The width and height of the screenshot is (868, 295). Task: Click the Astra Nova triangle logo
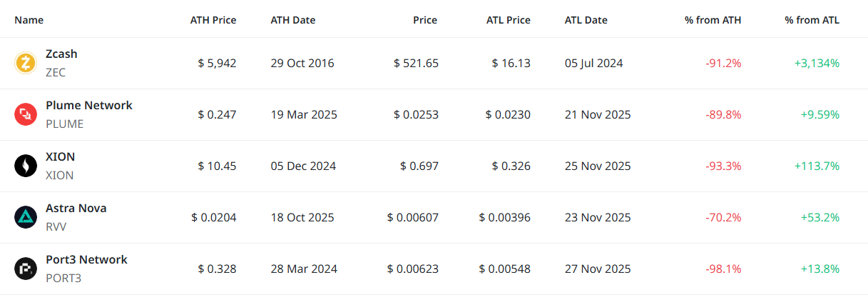click(26, 217)
